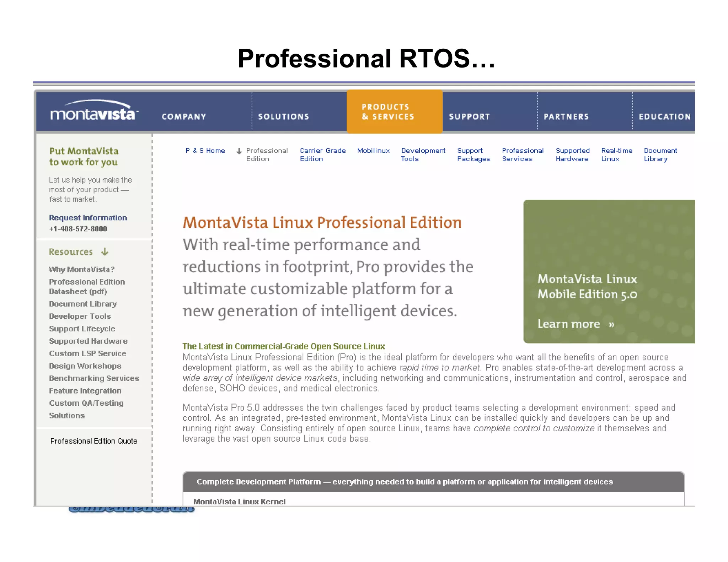This screenshot has height=562, width=728.
Task: Click Complete Development Platform header bar
Action: click(x=433, y=482)
